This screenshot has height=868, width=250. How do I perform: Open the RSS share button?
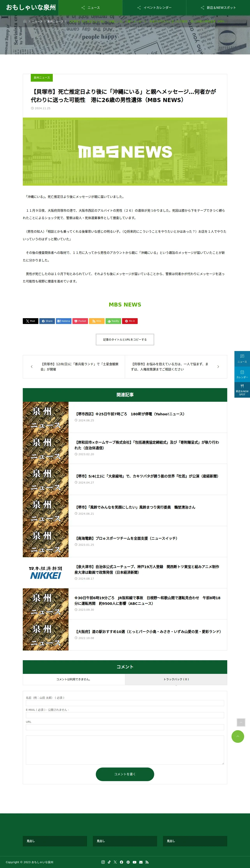[97, 321]
